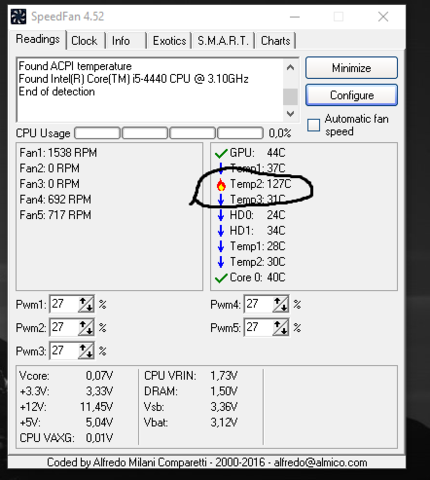Click the 'Found ACPI temperature' log line

coord(75,66)
